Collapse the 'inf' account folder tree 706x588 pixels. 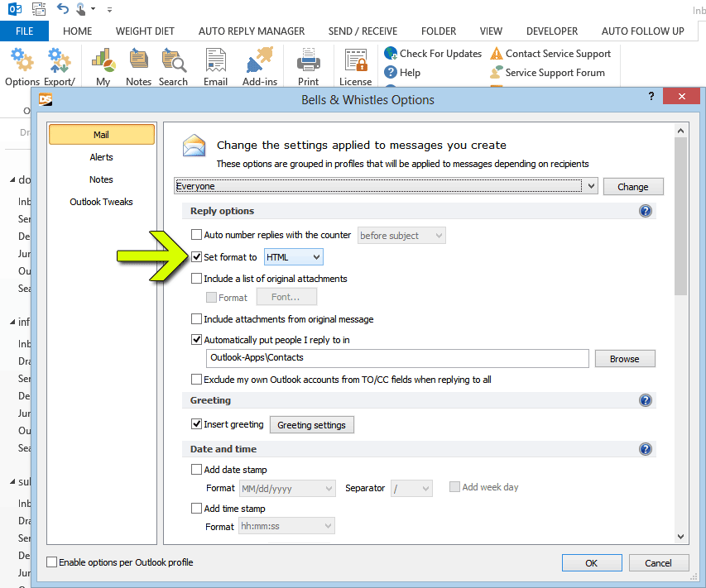tap(12, 322)
